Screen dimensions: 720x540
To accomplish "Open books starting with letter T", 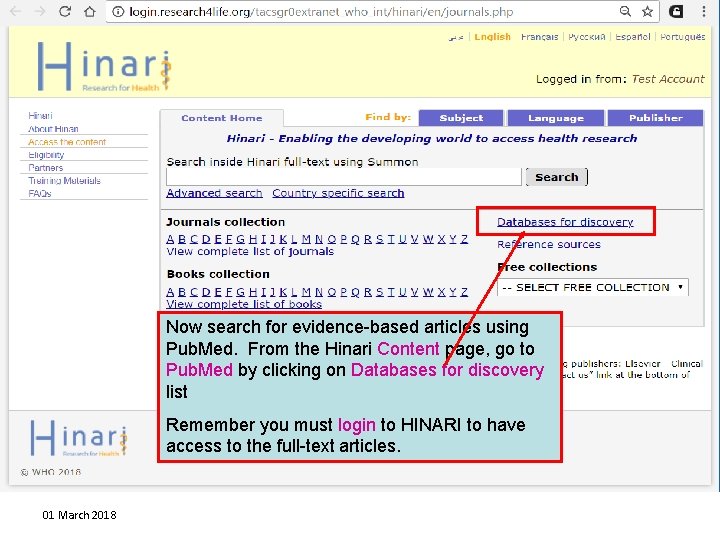I will click(391, 292).
